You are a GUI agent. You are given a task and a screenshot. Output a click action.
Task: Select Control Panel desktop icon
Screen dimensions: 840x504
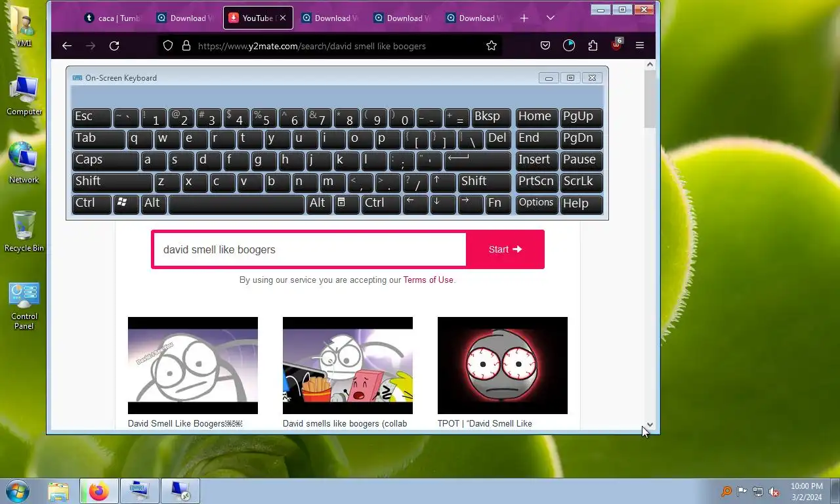tap(24, 306)
